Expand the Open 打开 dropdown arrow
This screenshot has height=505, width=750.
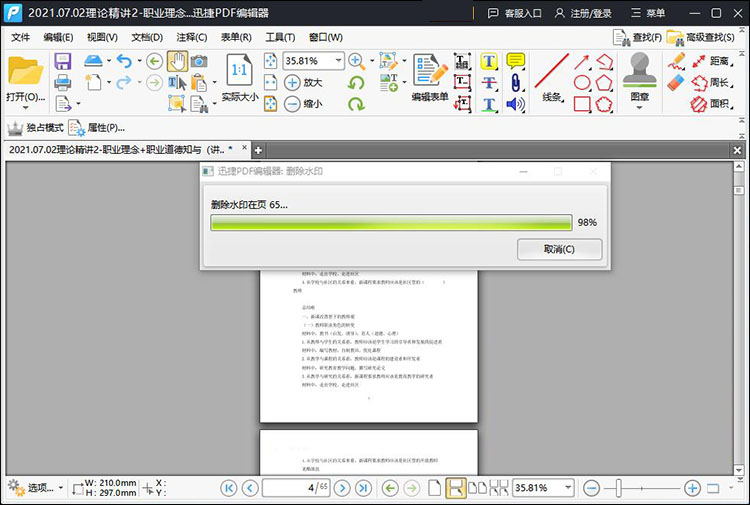click(26, 108)
